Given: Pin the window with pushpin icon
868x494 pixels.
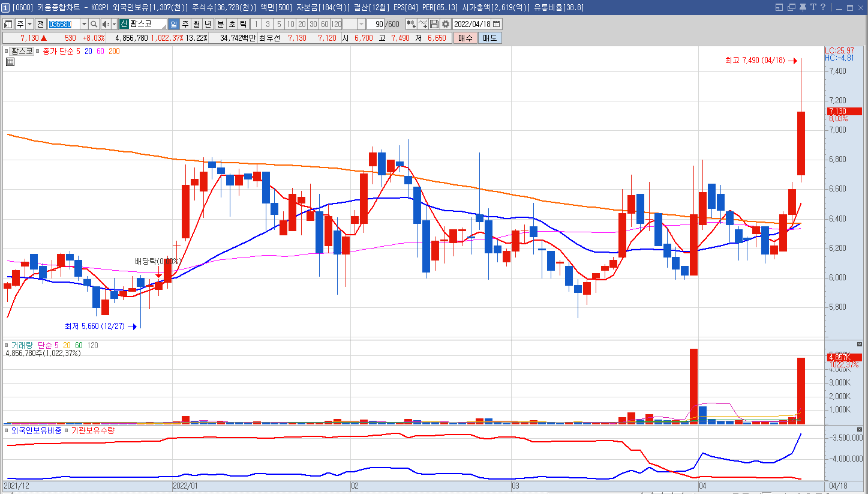Looking at the screenshot, I should click(803, 7).
